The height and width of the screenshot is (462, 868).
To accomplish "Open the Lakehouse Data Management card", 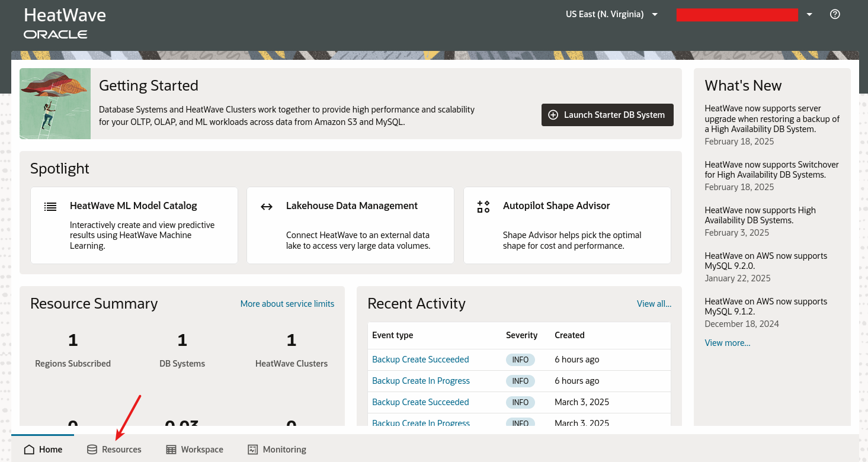I will click(x=350, y=225).
